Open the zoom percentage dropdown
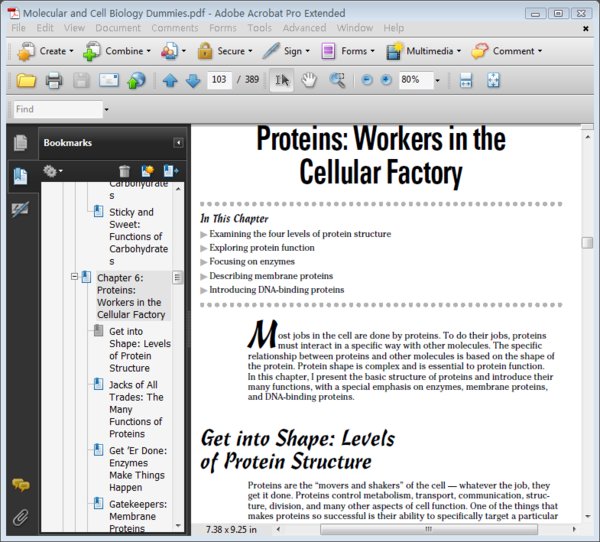 pyautogui.click(x=437, y=80)
